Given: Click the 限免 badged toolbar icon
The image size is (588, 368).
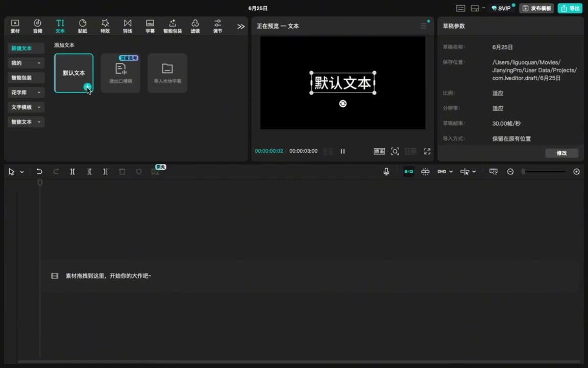Looking at the screenshot, I should tap(155, 172).
